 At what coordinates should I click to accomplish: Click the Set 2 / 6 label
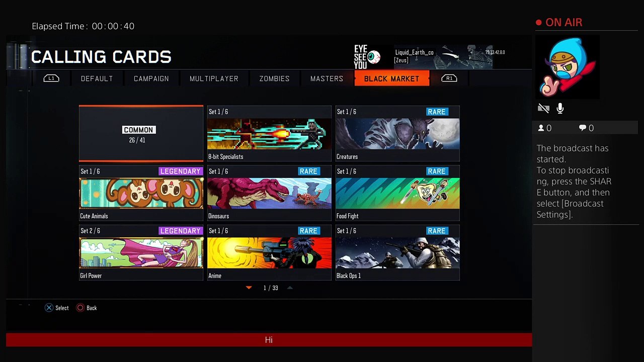pos(91,231)
